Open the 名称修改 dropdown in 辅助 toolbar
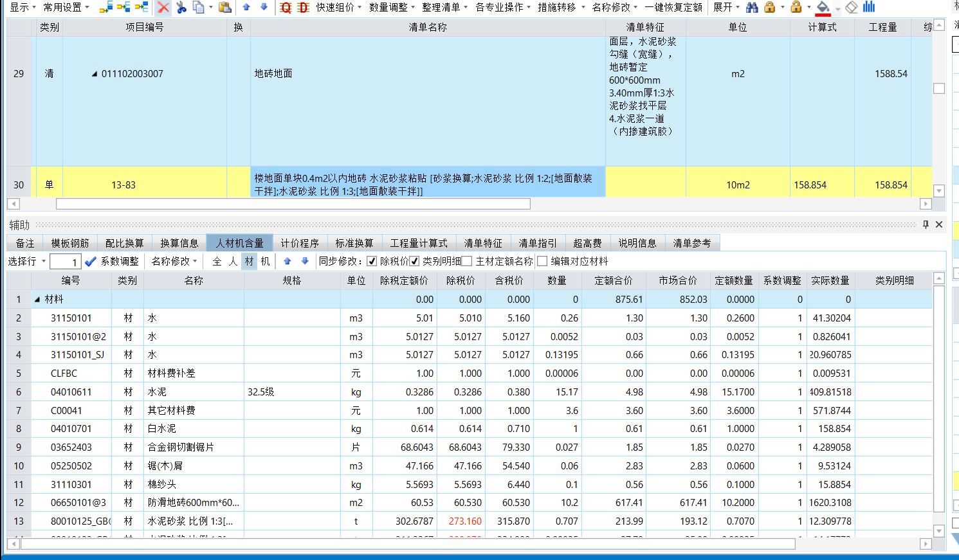Image resolution: width=959 pixels, height=560 pixels. point(174,261)
